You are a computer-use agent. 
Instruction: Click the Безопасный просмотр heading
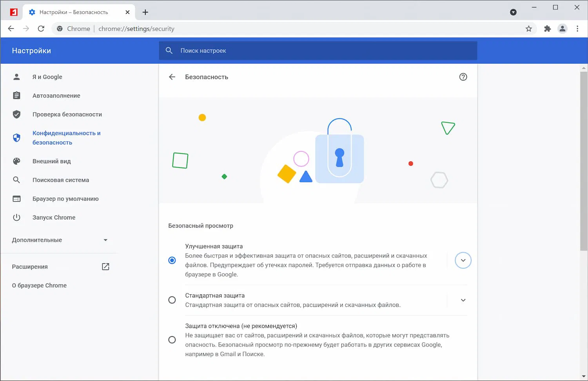(x=201, y=226)
